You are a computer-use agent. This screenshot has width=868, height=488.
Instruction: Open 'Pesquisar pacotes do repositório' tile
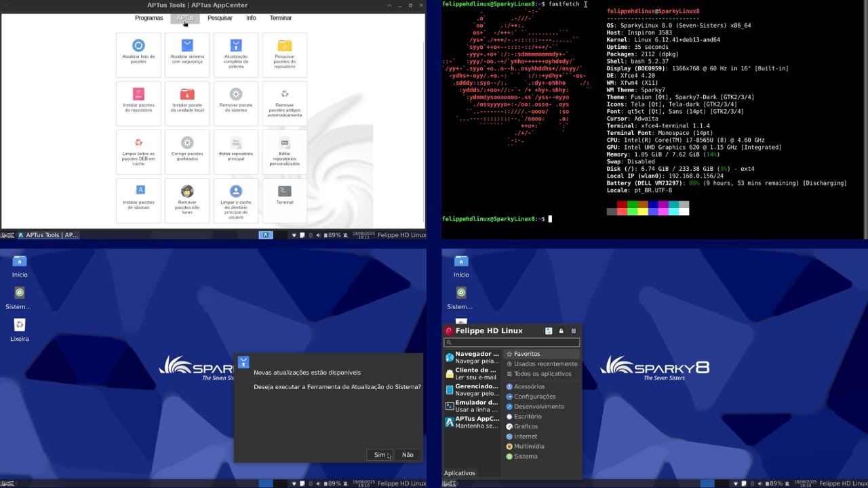pos(285,55)
